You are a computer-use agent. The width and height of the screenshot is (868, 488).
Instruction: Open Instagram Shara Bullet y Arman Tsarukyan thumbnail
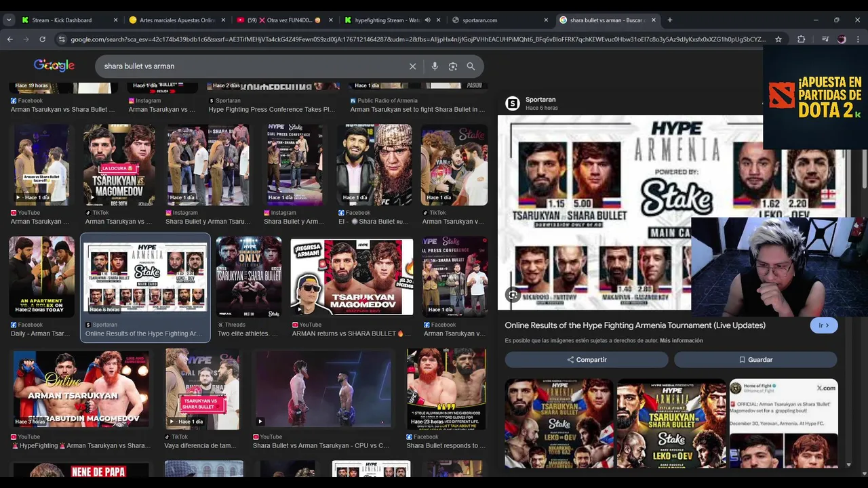(x=208, y=165)
